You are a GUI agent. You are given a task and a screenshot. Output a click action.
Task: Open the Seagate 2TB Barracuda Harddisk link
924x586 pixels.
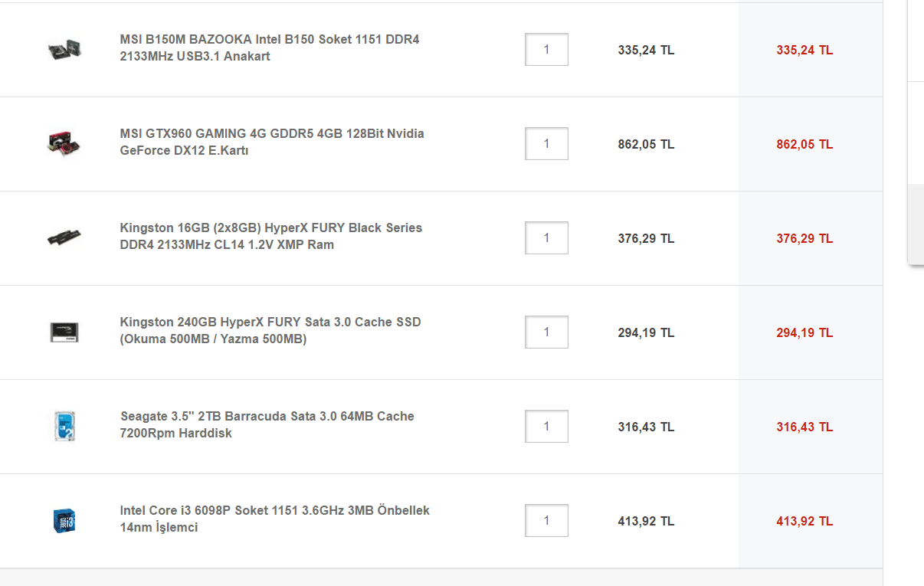coord(267,424)
